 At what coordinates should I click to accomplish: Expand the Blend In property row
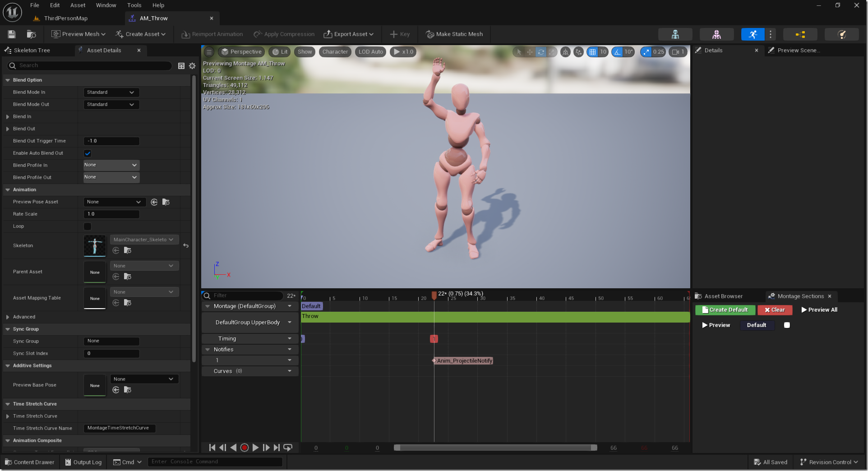[x=8, y=117]
